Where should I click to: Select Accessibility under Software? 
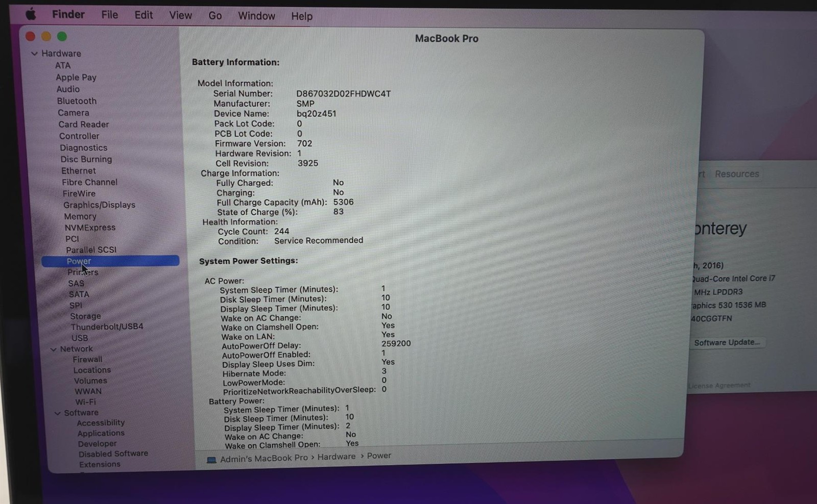[x=101, y=423]
